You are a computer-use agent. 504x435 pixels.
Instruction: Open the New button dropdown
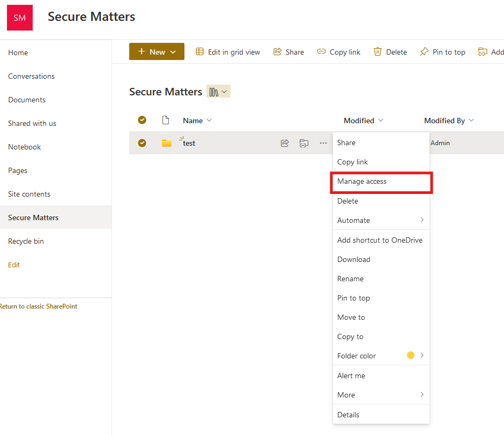point(157,52)
